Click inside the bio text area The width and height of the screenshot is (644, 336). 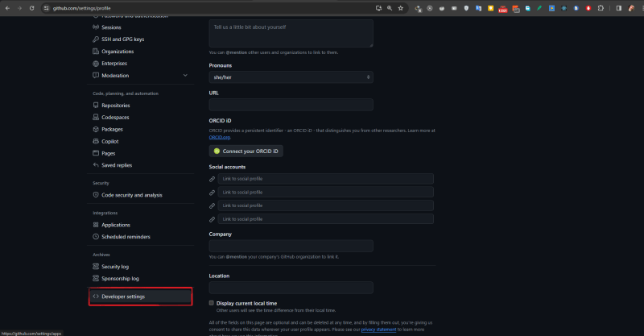[x=291, y=33]
